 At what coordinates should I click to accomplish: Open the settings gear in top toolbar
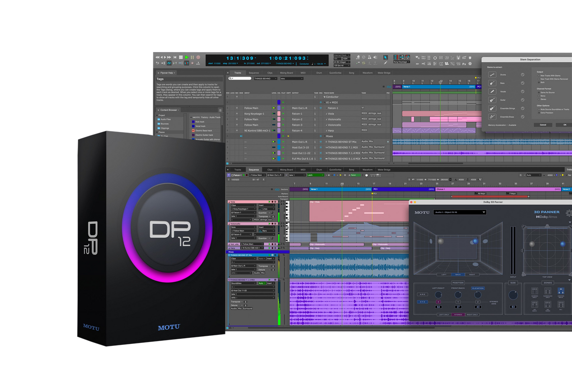470,64
